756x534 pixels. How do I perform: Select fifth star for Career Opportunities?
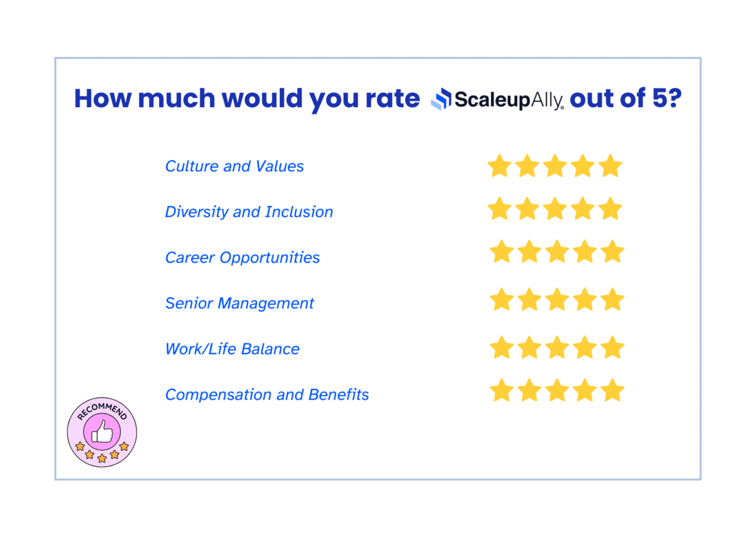coord(613,252)
